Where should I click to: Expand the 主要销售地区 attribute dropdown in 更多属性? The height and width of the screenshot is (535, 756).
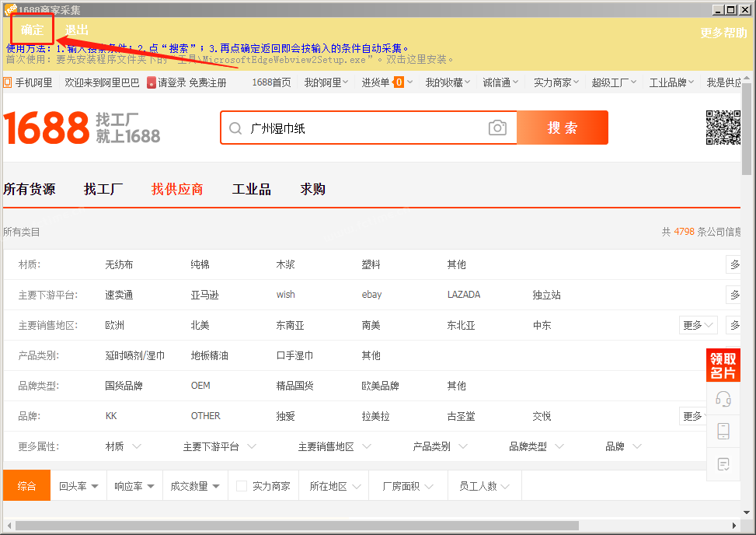[335, 446]
